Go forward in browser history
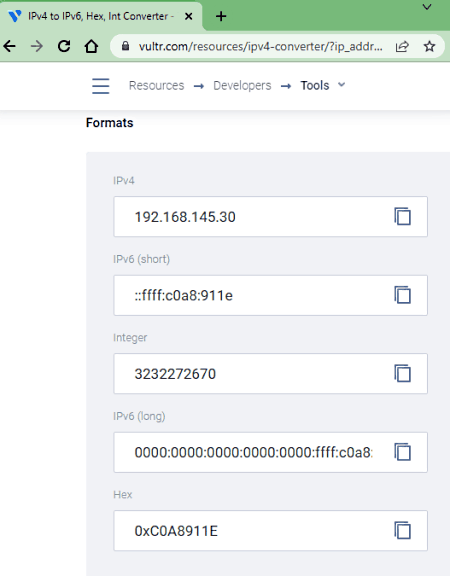This screenshot has width=450, height=576. 37,46
